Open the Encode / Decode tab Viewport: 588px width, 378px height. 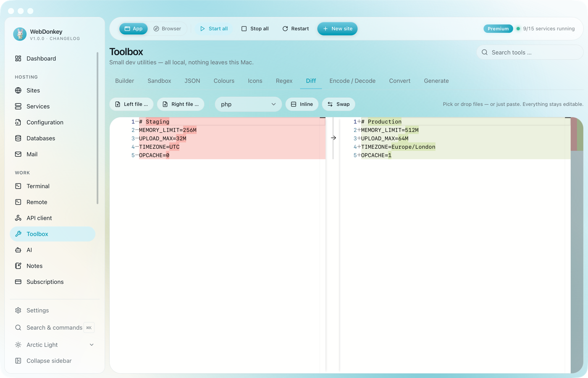click(352, 81)
